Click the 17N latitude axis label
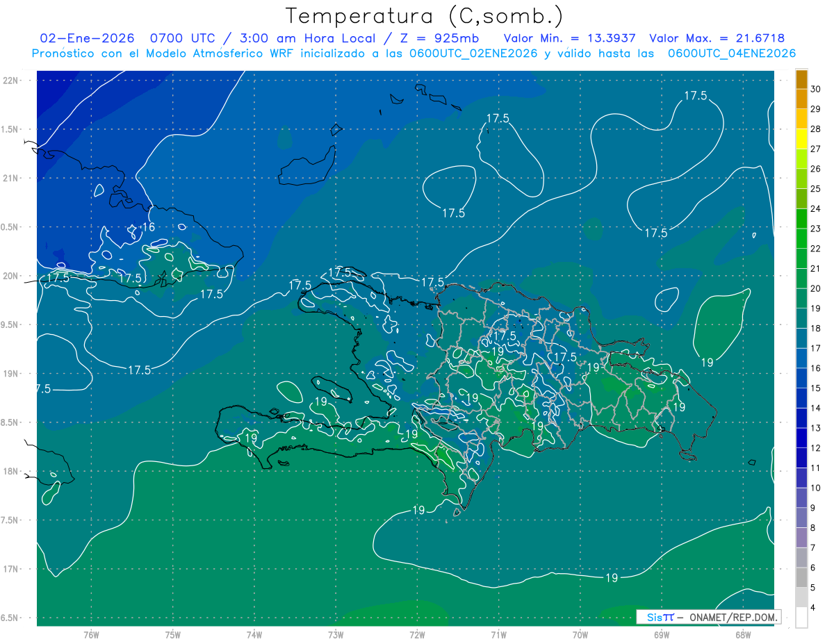Viewport: 834px width, 644px height. (10, 569)
